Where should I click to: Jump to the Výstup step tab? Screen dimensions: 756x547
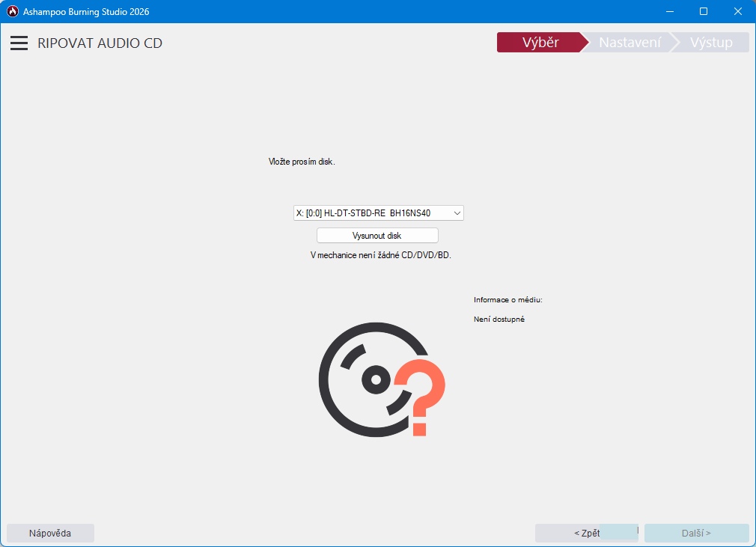(711, 43)
